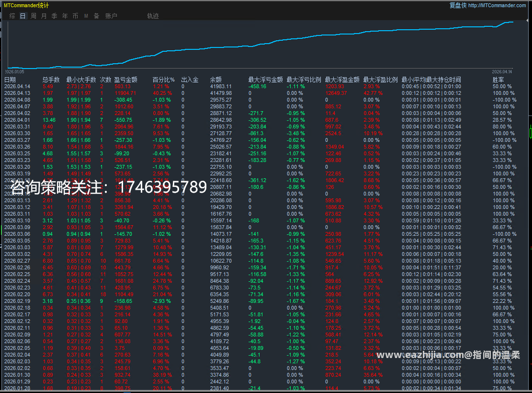Viewport: 532px width, 393px height.
Task: Click the 次数 column header
Action: [105, 80]
